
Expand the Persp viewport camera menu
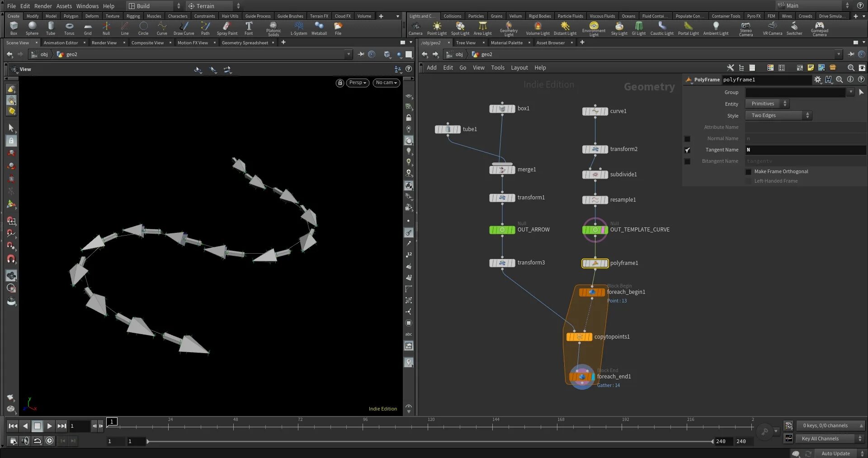tap(358, 83)
